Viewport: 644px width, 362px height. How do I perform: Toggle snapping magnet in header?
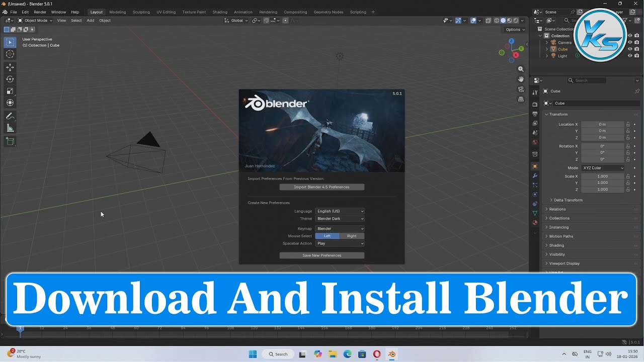pos(266,21)
